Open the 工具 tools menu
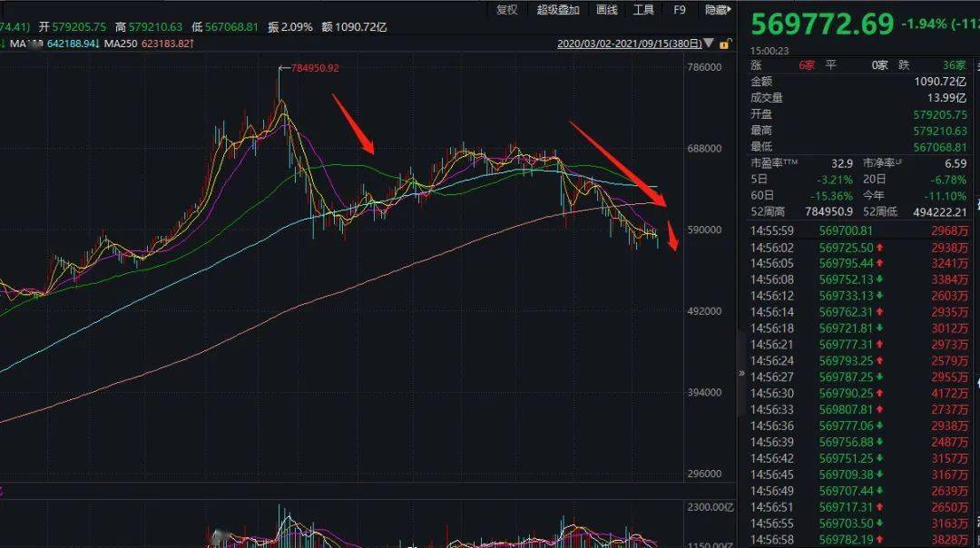Viewport: 980px width, 548px height. (x=643, y=10)
